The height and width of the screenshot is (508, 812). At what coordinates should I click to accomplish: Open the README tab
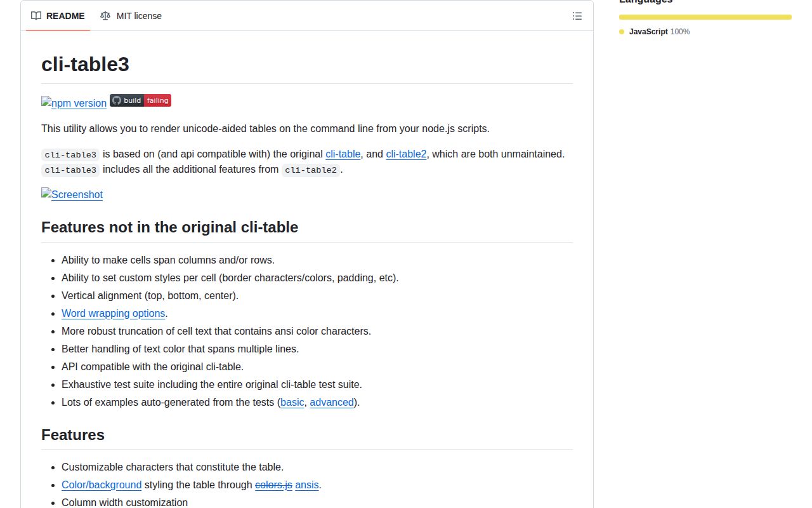click(x=58, y=16)
